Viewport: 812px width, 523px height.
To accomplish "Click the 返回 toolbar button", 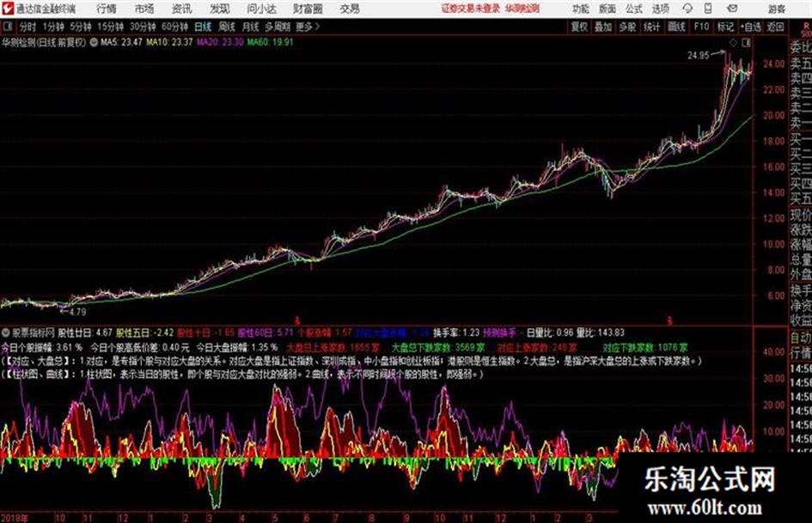I will (x=775, y=27).
